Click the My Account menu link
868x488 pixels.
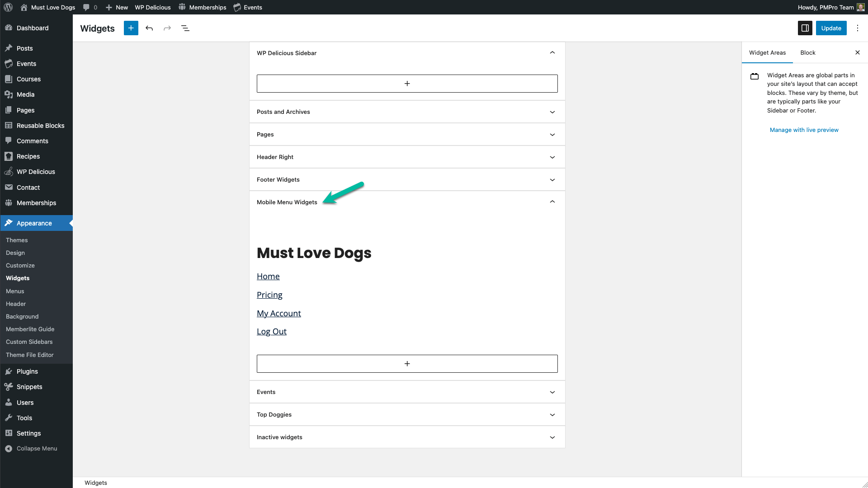point(279,313)
